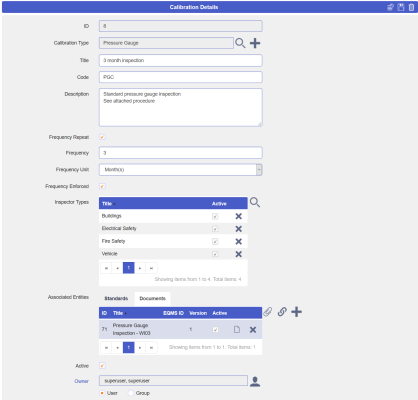Click the Description text area
Viewport: 418px width, 400px height.
(x=181, y=107)
